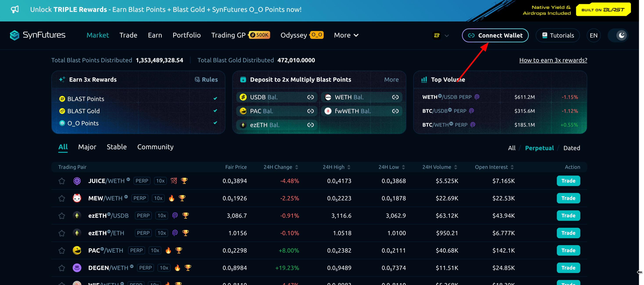Click the Rules icon in rewards card
Viewport: 644px width, 285px height.
pyautogui.click(x=197, y=79)
